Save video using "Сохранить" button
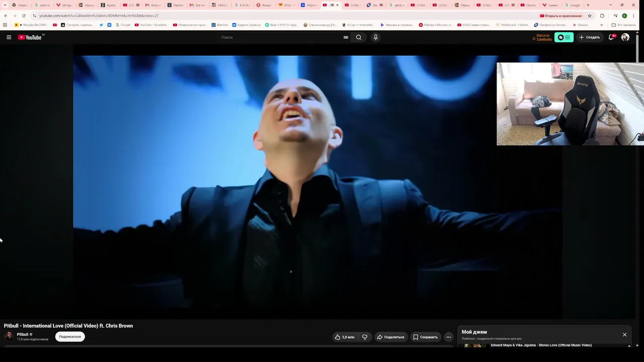 426,337
